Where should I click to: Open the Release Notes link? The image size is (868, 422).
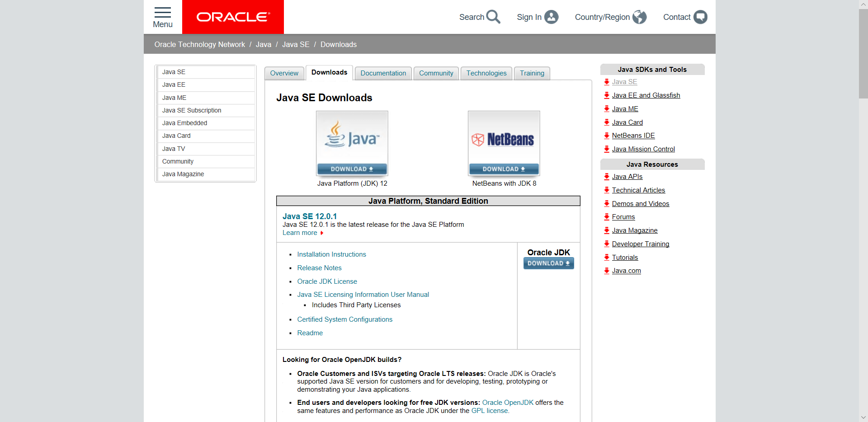coord(319,268)
